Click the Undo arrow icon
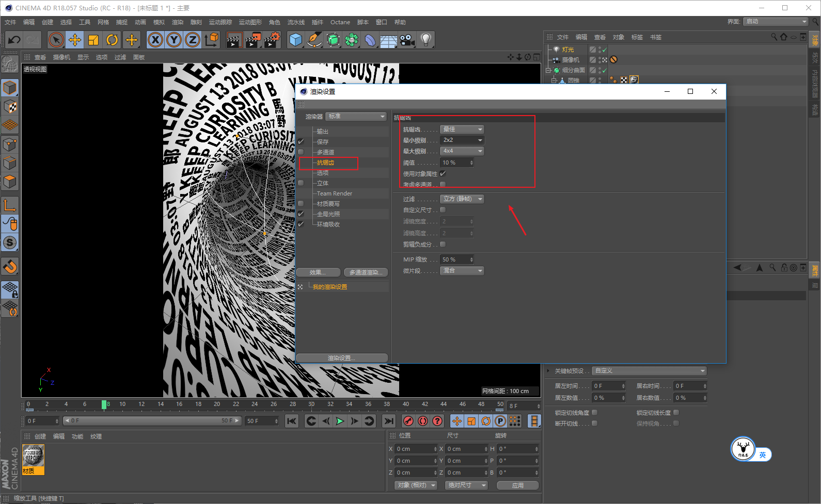The width and height of the screenshot is (821, 504). (x=14, y=40)
